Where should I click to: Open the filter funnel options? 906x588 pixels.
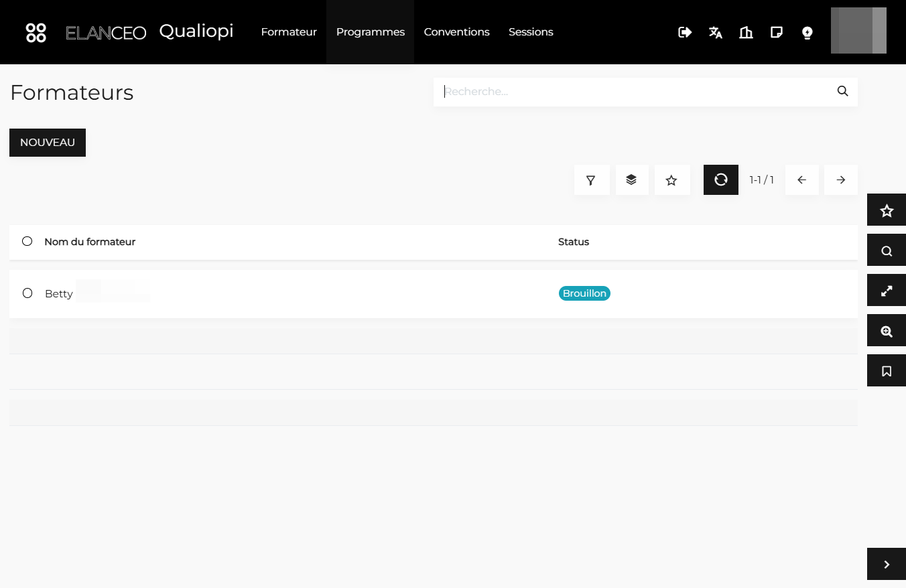coord(592,180)
